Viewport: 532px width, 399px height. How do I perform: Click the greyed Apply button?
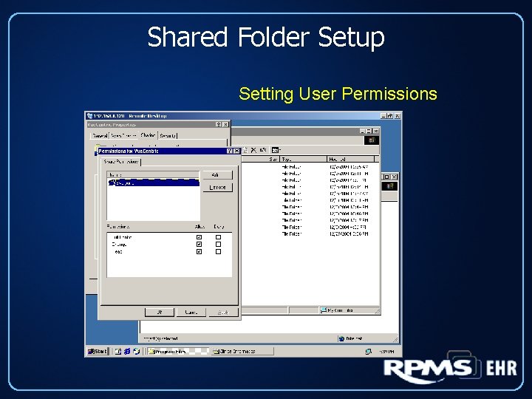223,312
